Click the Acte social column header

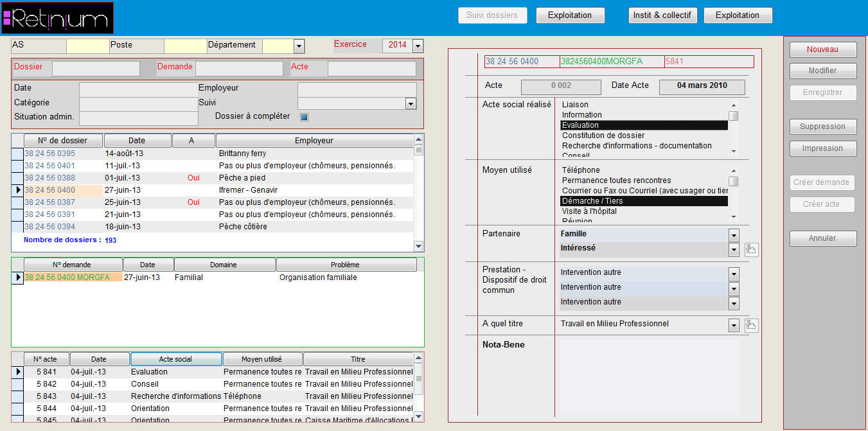(x=176, y=359)
